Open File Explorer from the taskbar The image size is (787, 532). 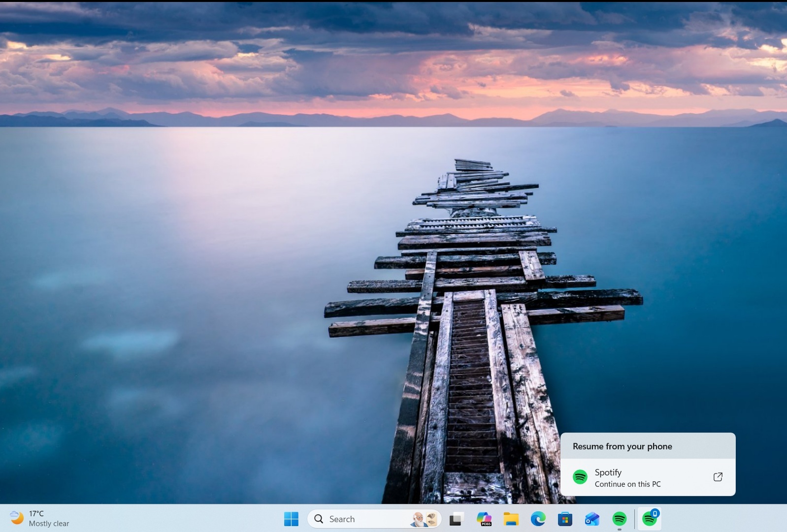(x=511, y=519)
